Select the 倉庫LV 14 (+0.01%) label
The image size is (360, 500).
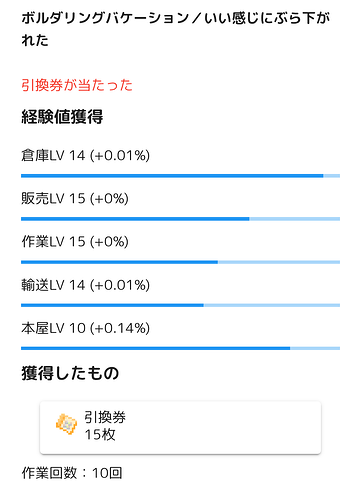pos(85,156)
